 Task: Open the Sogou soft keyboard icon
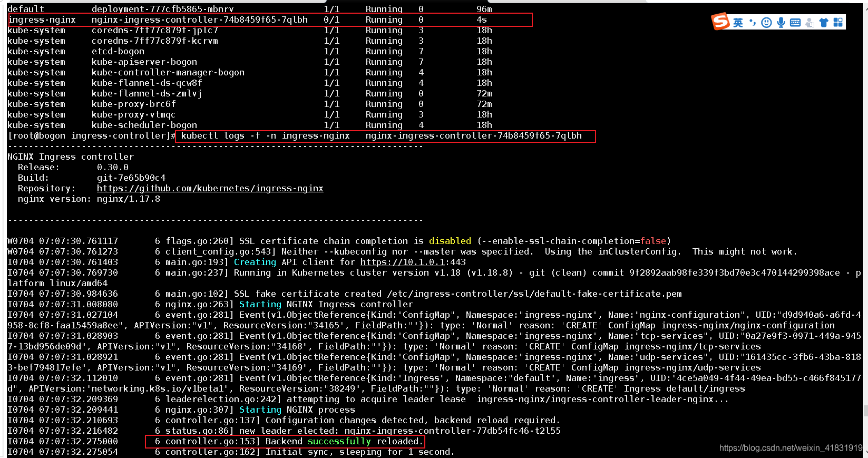(x=795, y=22)
